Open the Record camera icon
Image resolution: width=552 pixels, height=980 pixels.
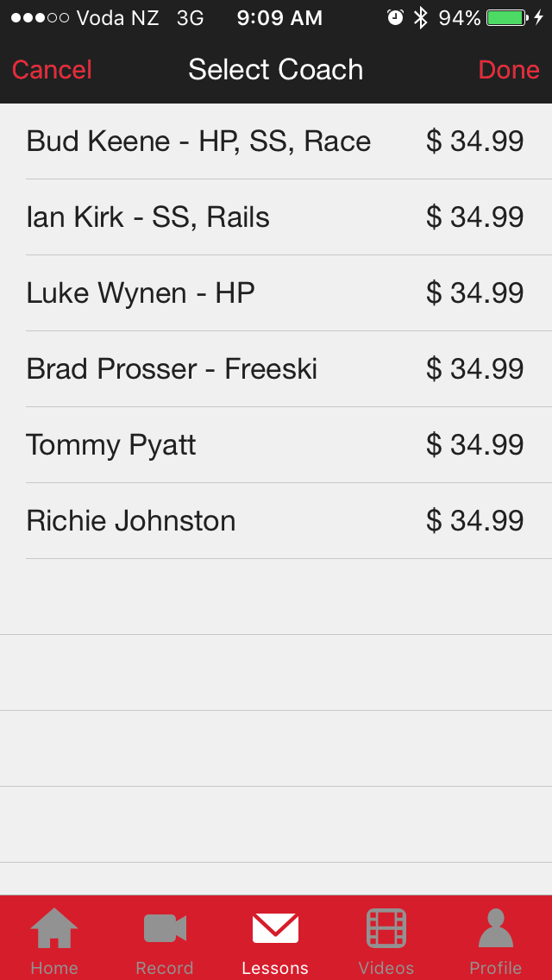pos(165,929)
